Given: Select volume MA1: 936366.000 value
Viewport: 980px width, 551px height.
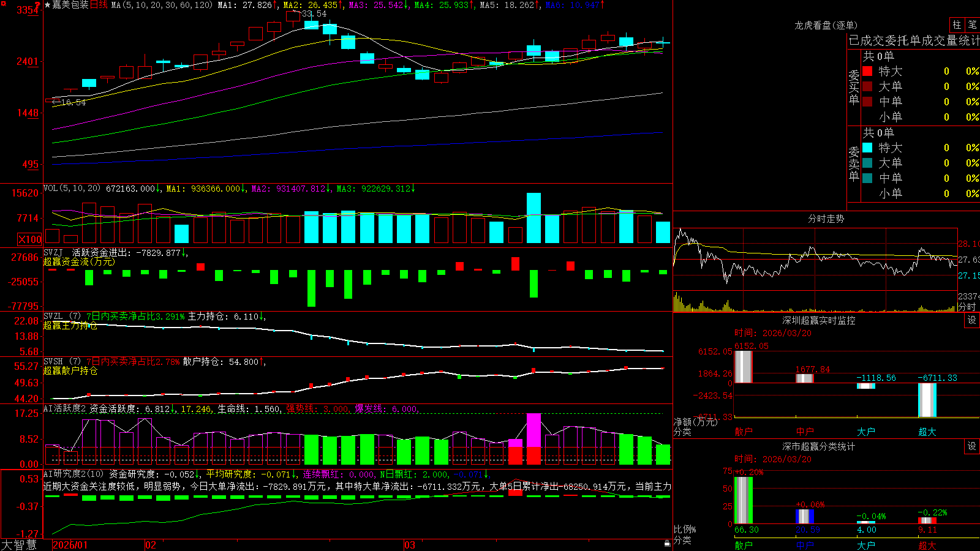Looking at the screenshot, I should click(206, 189).
